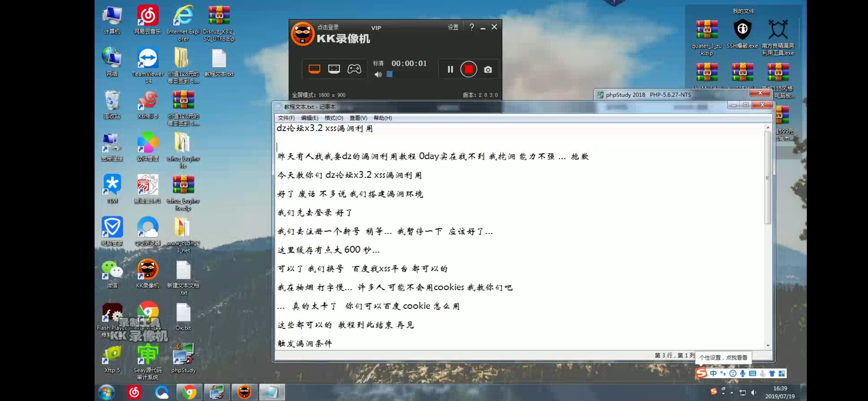Select game recording mode gamepad icon
This screenshot has width=868, height=401.
click(354, 69)
